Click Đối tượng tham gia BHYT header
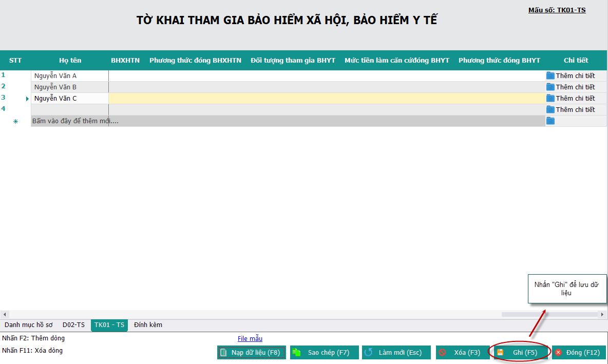The height and width of the screenshot is (364, 608). [293, 60]
